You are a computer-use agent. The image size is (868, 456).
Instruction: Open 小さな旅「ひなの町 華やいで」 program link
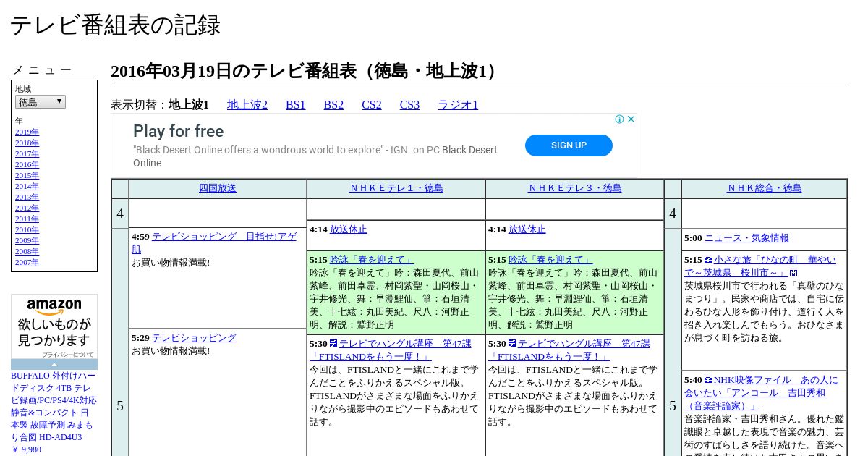(x=760, y=266)
